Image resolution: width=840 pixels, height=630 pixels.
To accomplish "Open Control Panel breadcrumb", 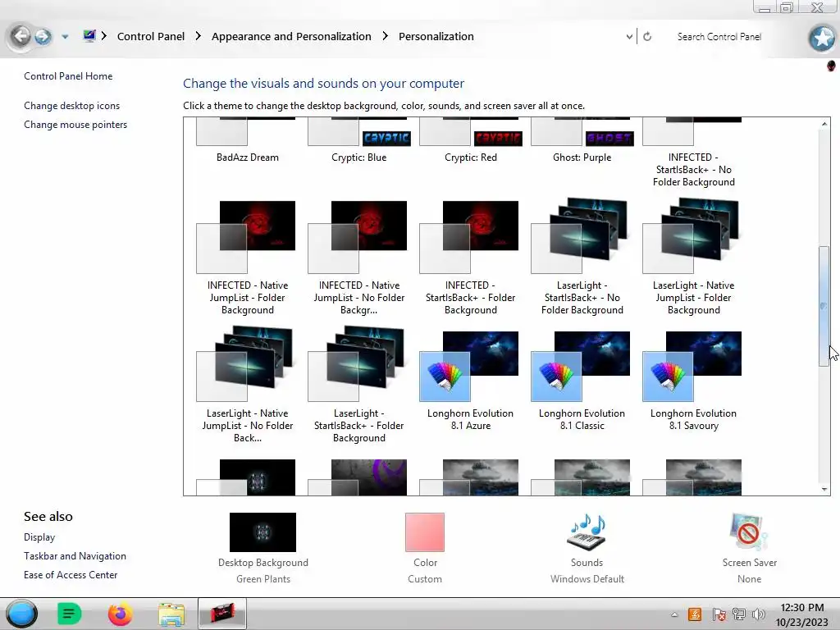I will [x=151, y=36].
